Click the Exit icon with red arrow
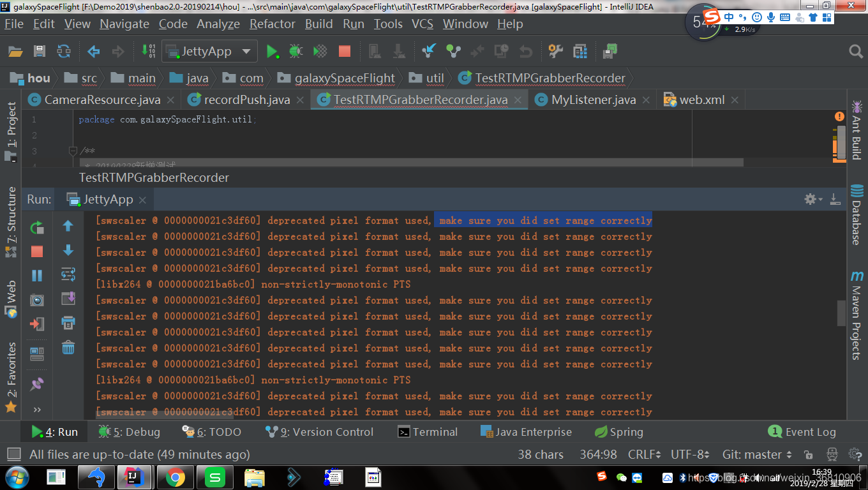Viewport: 868px width, 490px height. point(37,324)
